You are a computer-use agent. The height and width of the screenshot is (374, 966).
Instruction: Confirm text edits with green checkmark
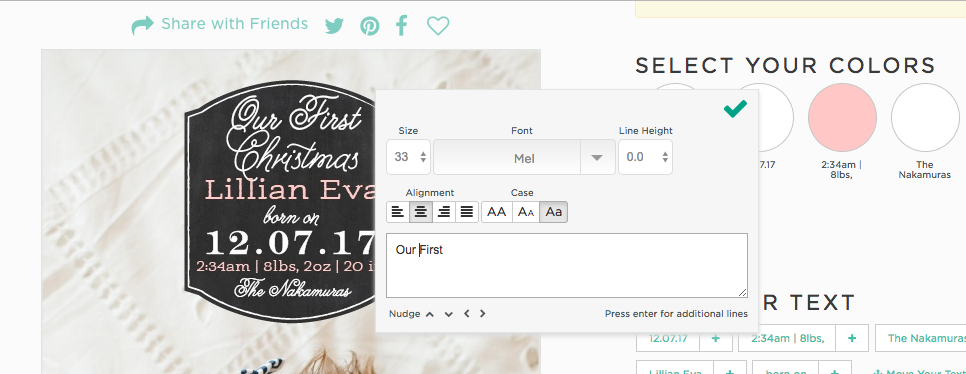735,108
